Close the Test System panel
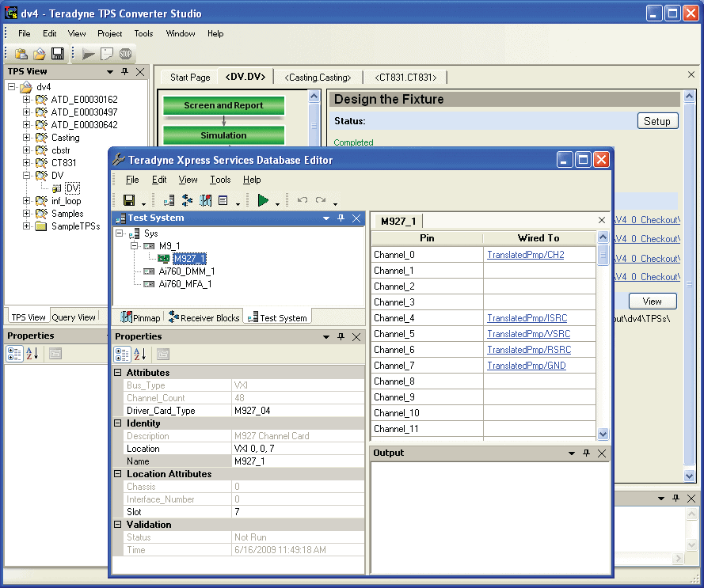 click(356, 218)
